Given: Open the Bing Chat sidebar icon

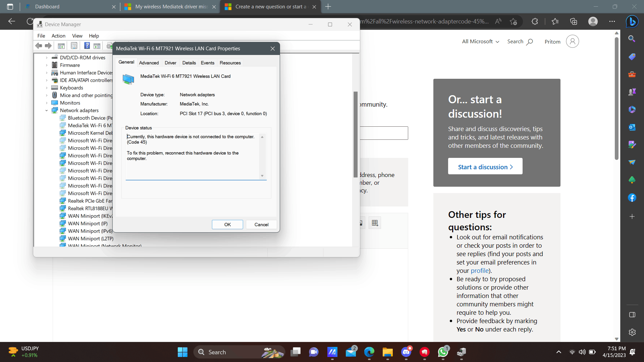Looking at the screenshot, I should [632, 21].
